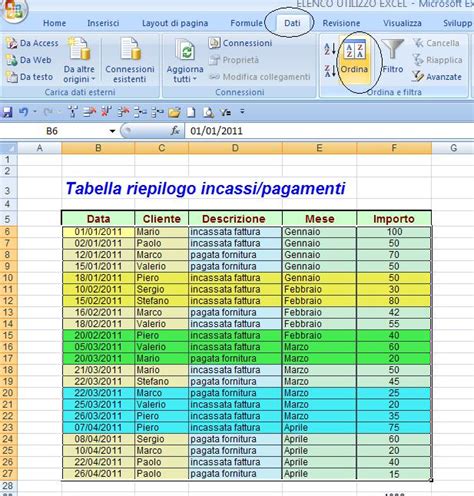The height and width of the screenshot is (496, 474).
Task: Click the Importo header cell
Action: pyautogui.click(x=394, y=219)
